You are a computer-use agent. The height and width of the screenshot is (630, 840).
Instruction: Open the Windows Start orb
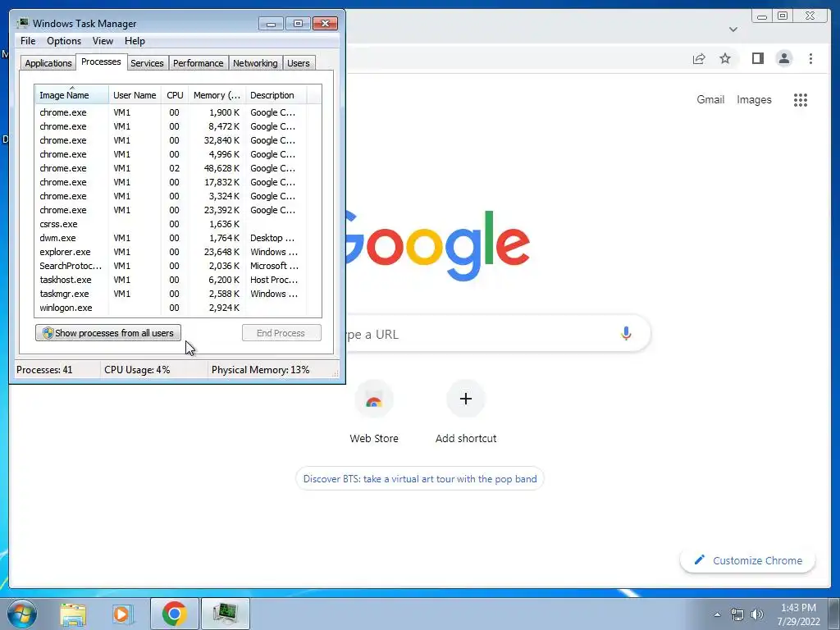pos(22,614)
